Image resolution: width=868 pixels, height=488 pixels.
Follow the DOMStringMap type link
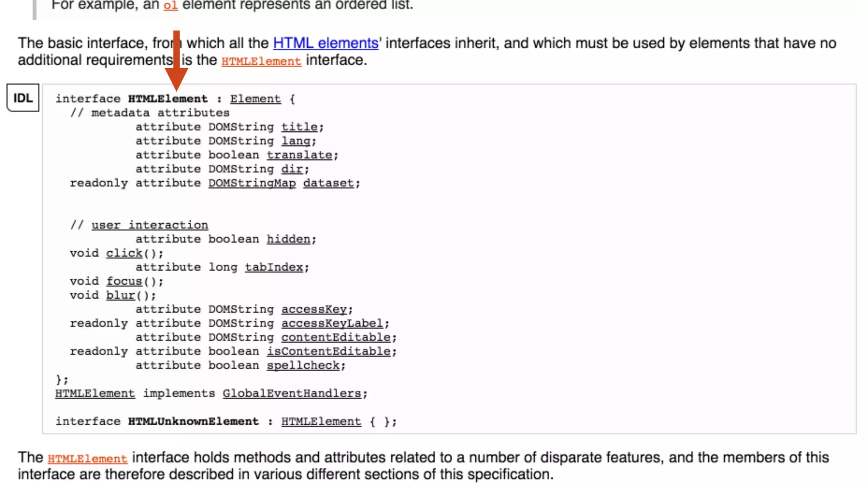pyautogui.click(x=252, y=183)
